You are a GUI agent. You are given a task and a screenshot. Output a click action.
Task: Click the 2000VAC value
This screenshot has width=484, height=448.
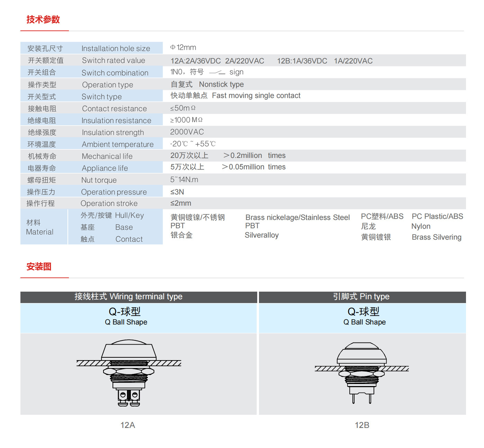(187, 132)
